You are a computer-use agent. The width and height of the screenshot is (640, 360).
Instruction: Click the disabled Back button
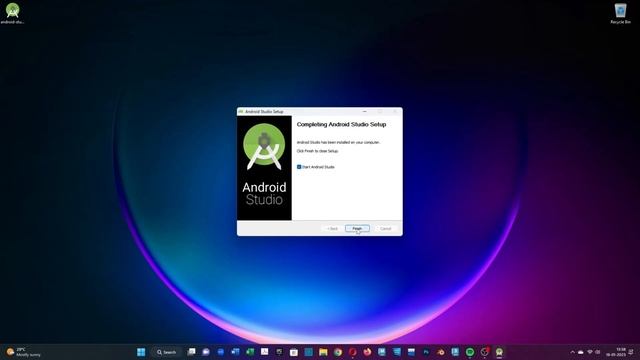[x=333, y=229]
